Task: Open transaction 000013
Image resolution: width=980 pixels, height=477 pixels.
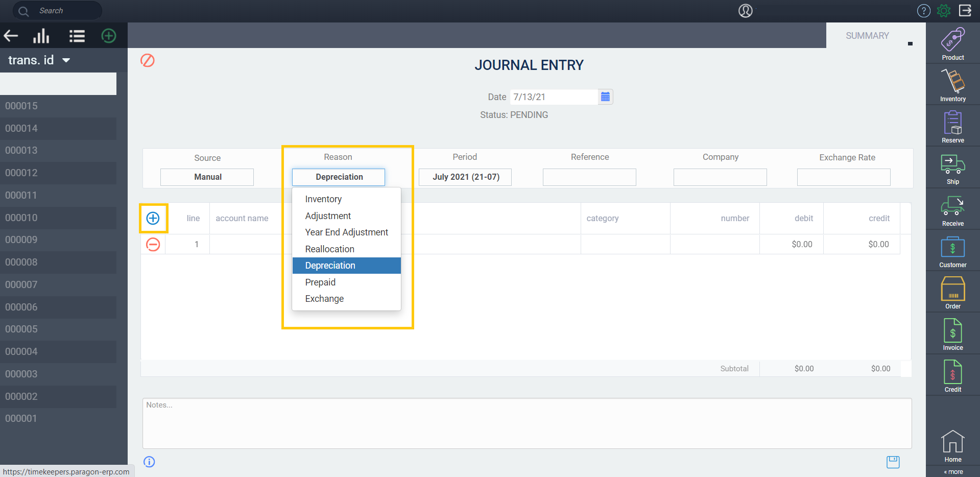Action: (x=58, y=151)
